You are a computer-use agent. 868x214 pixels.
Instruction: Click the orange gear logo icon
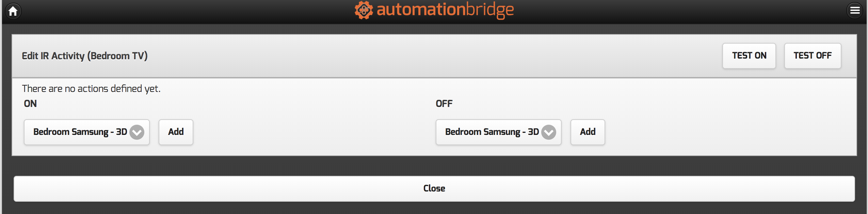tap(364, 10)
